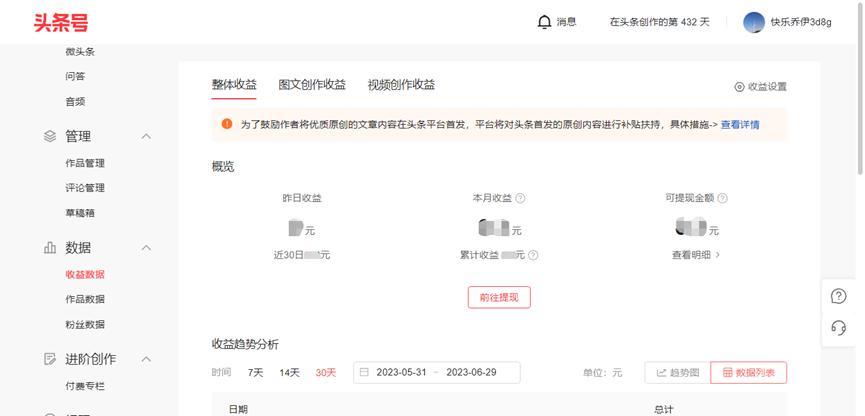Viewport: 865px width, 416px height.
Task: Open 付费专栏 in sidebar
Action: click(x=85, y=386)
